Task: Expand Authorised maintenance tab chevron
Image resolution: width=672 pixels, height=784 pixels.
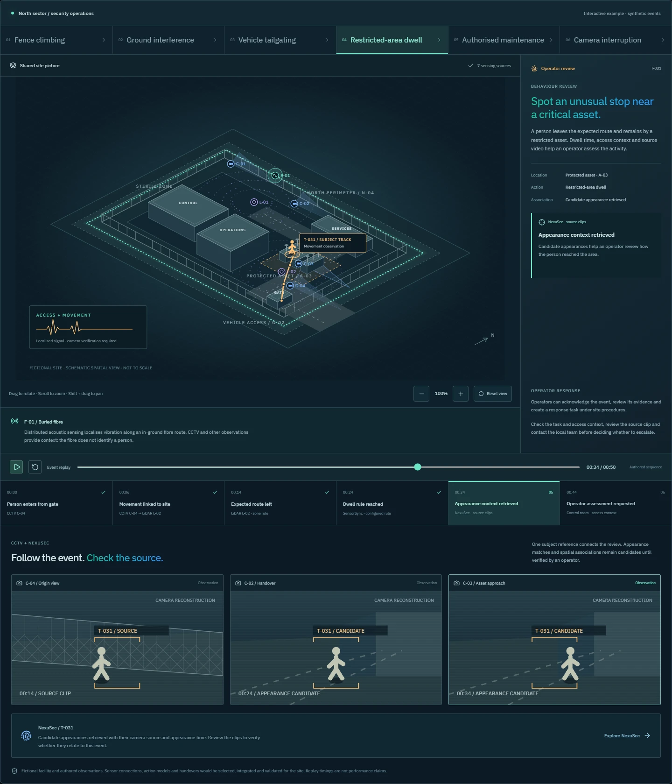Action: tap(551, 40)
